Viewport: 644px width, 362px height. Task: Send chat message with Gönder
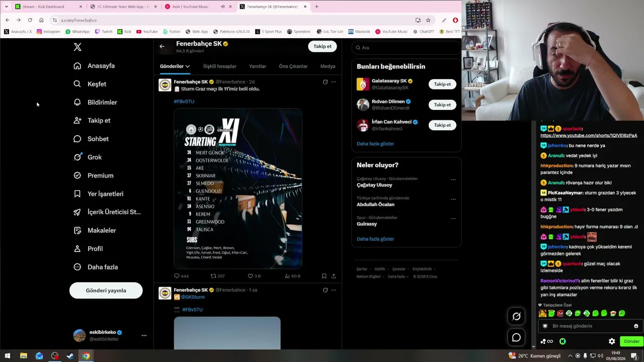pos(631,341)
